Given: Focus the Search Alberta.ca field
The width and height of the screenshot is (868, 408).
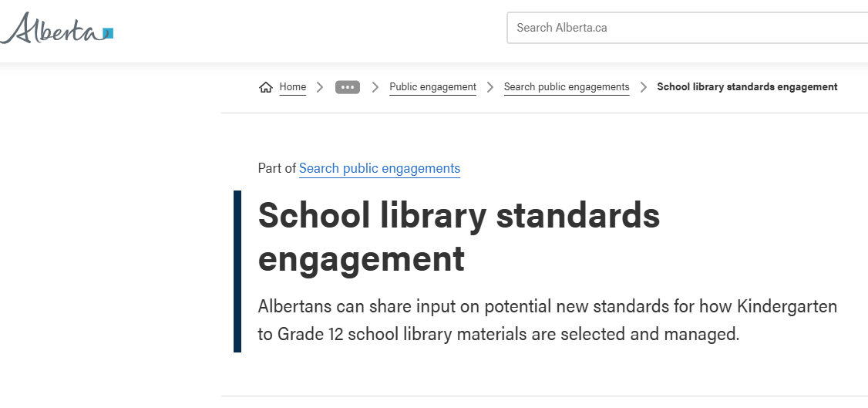Looking at the screenshot, I should tap(688, 28).
